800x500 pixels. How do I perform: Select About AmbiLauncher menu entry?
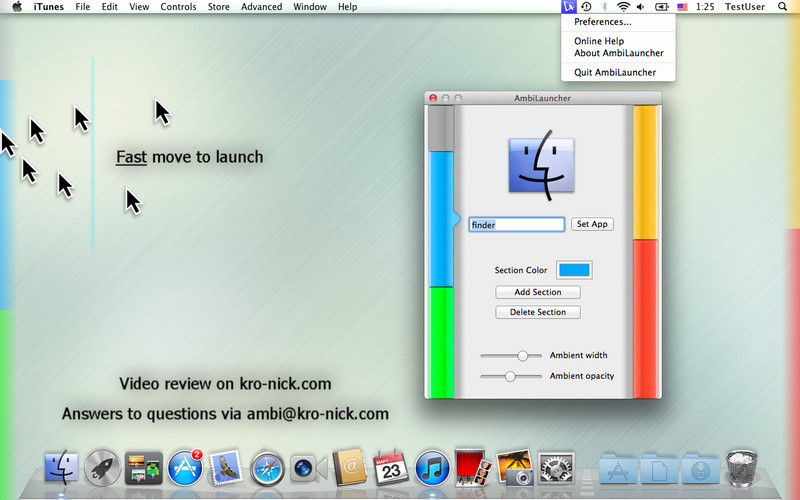pyautogui.click(x=618, y=53)
